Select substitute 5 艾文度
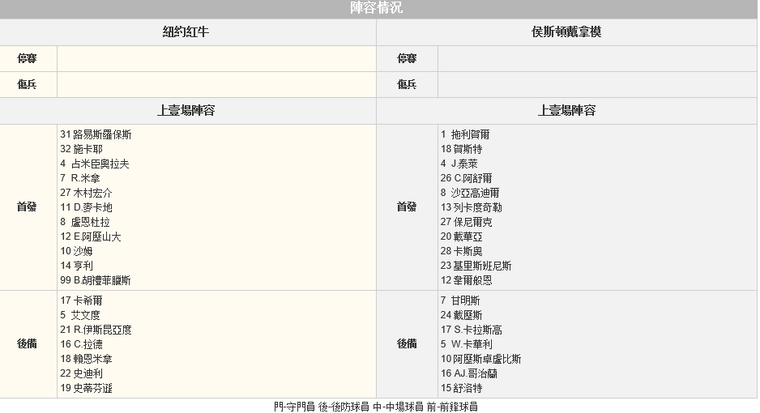Viewport: 760px width, 413px height. 80,315
